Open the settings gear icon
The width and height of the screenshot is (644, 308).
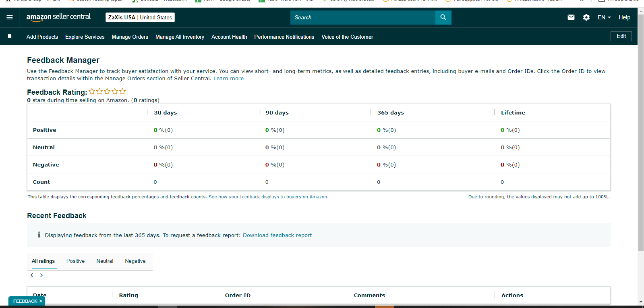point(586,17)
